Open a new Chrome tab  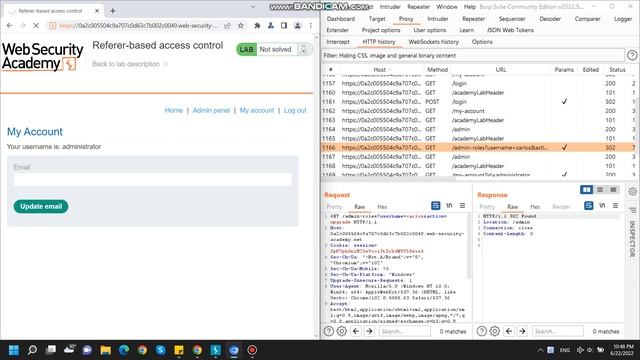(113, 11)
